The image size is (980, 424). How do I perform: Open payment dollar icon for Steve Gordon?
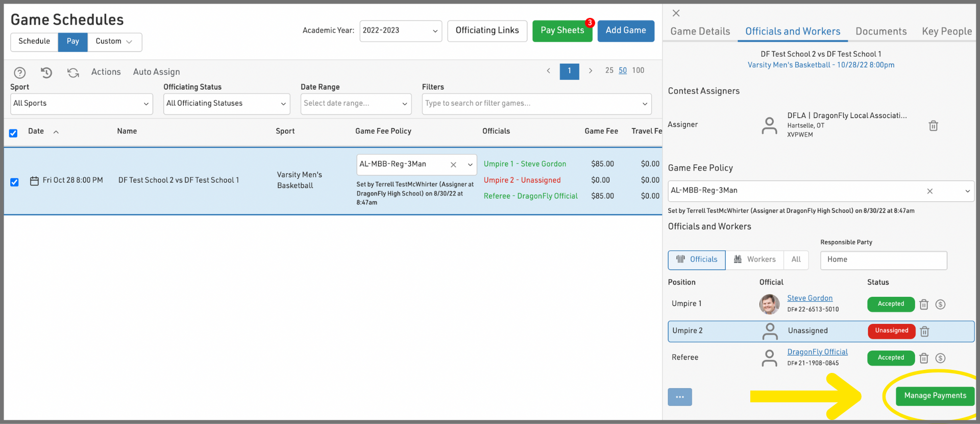(x=940, y=304)
